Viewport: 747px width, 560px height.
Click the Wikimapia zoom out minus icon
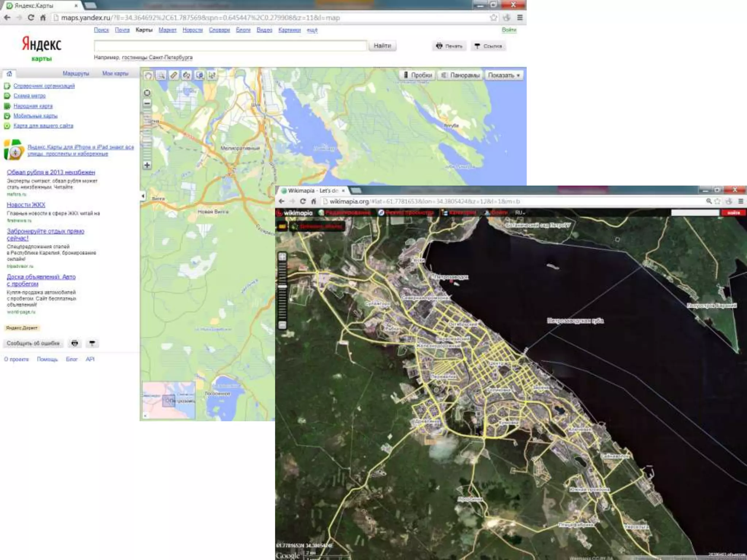pyautogui.click(x=282, y=324)
